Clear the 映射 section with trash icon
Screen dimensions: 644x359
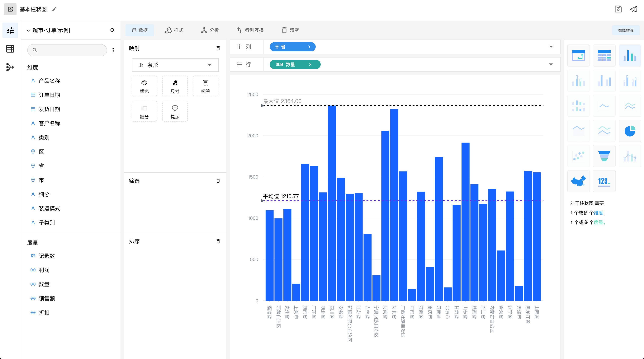[x=218, y=48]
